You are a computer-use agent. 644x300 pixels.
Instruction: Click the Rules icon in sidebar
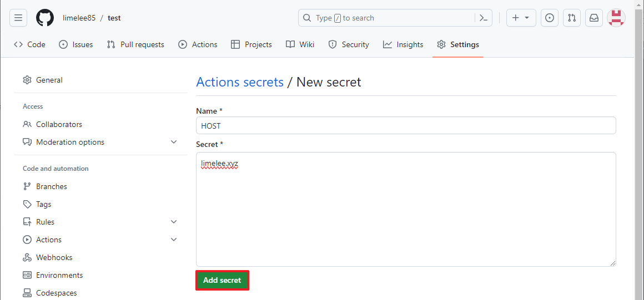pos(27,222)
